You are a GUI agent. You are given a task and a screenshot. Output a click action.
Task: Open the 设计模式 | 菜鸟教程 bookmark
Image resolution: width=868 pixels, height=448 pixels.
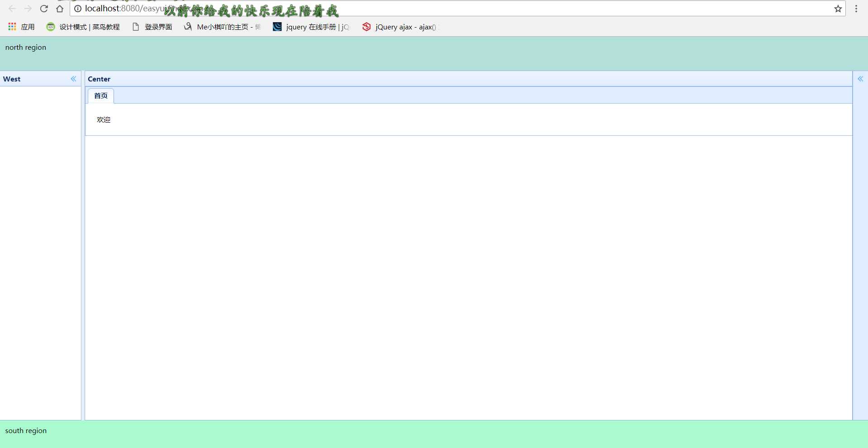[83, 27]
